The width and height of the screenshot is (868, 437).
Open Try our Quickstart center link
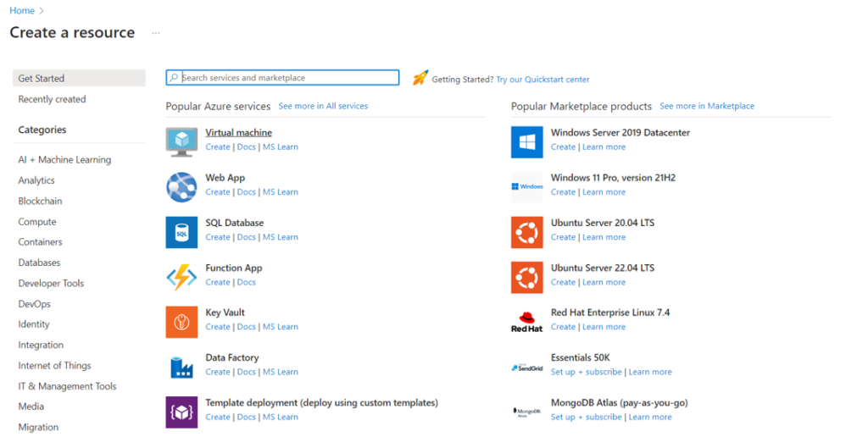point(542,79)
